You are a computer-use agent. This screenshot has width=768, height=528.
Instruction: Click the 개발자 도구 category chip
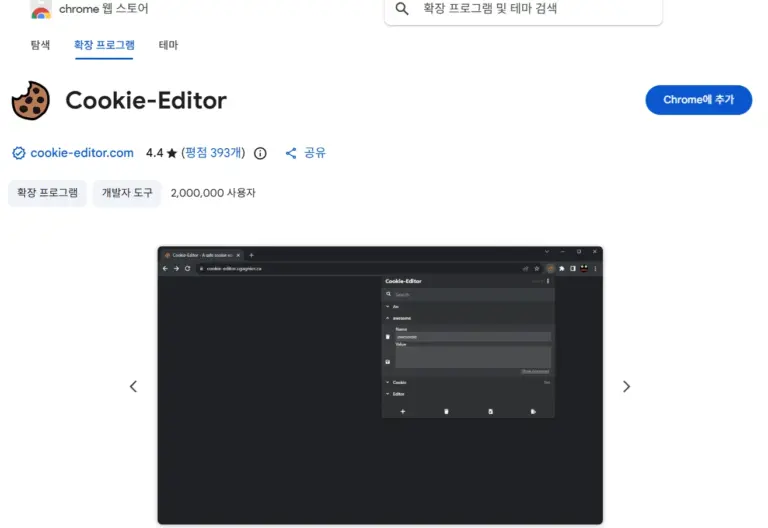127,193
